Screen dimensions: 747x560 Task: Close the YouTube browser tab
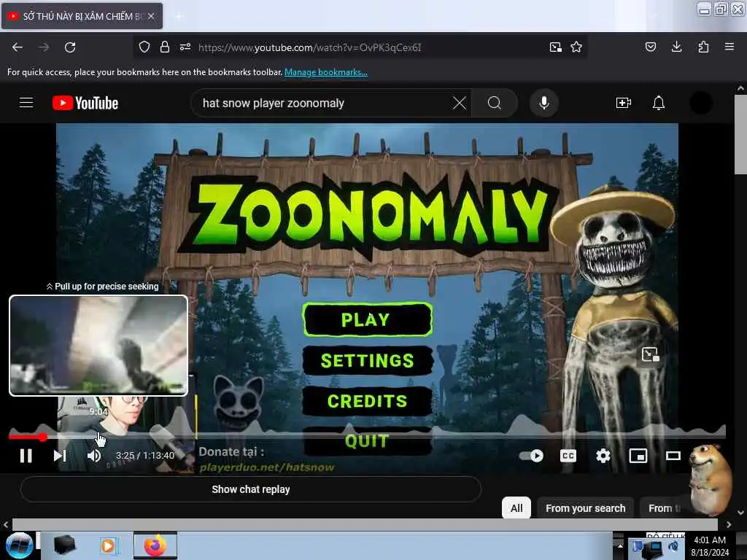tap(151, 16)
